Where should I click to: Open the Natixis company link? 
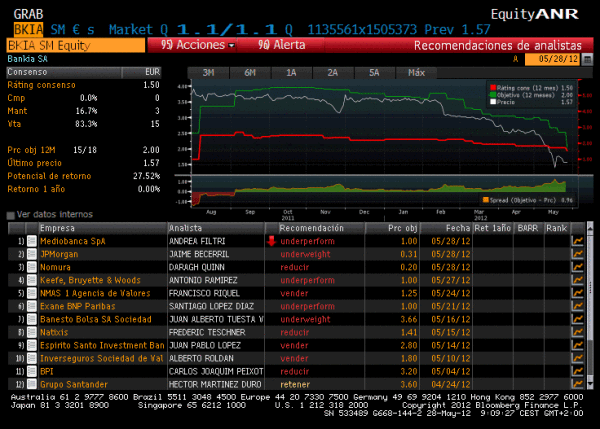54,332
